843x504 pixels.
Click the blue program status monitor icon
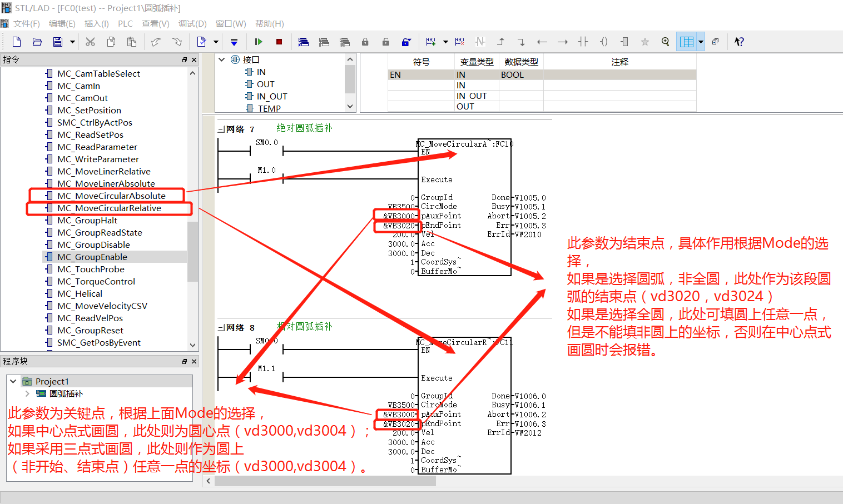[x=304, y=42]
